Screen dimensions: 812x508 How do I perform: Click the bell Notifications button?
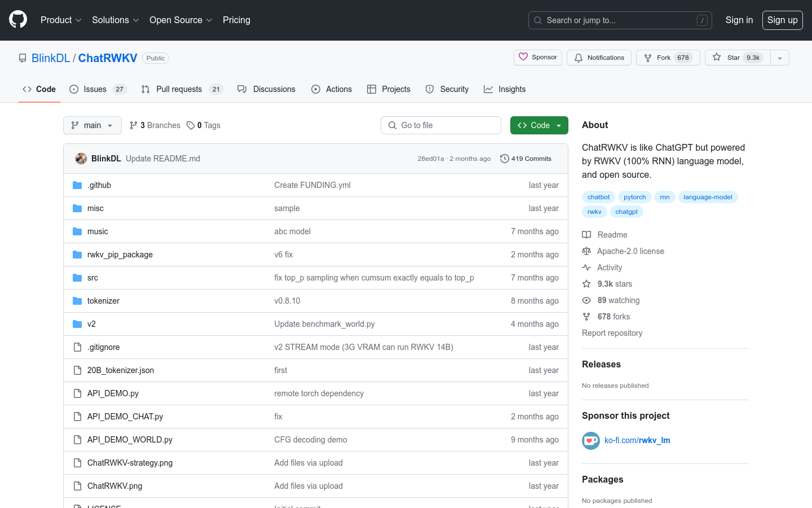point(599,58)
